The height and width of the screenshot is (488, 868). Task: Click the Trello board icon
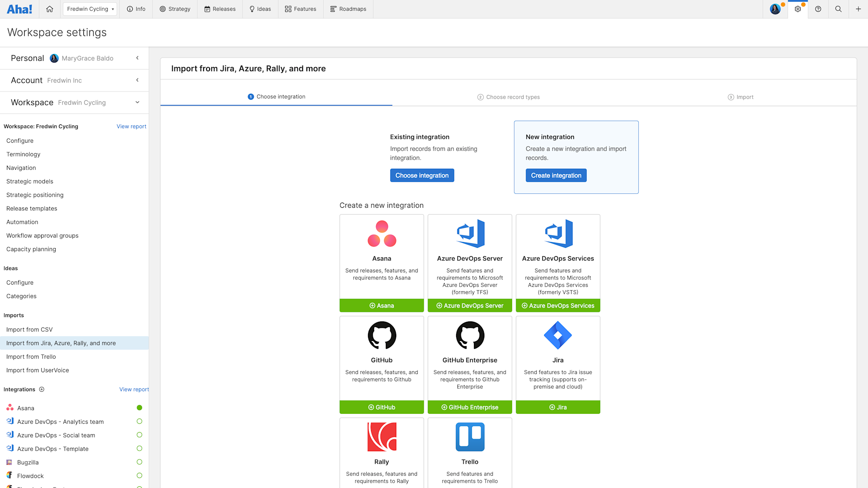pos(470,437)
